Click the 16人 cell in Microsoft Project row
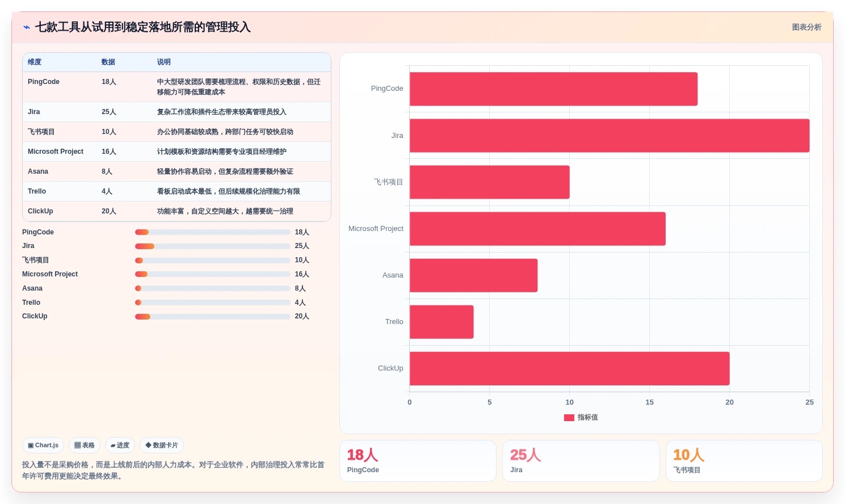The image size is (845, 504). [109, 152]
